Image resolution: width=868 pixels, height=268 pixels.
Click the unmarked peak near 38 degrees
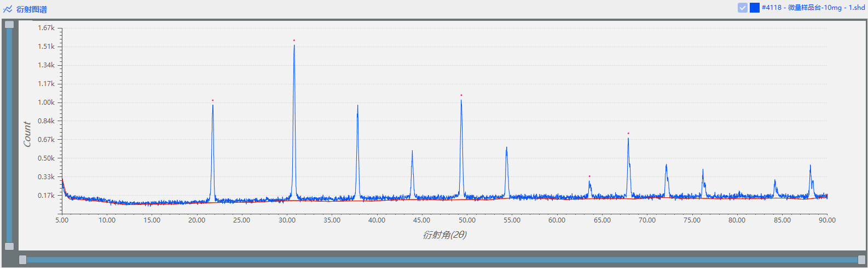point(358,107)
